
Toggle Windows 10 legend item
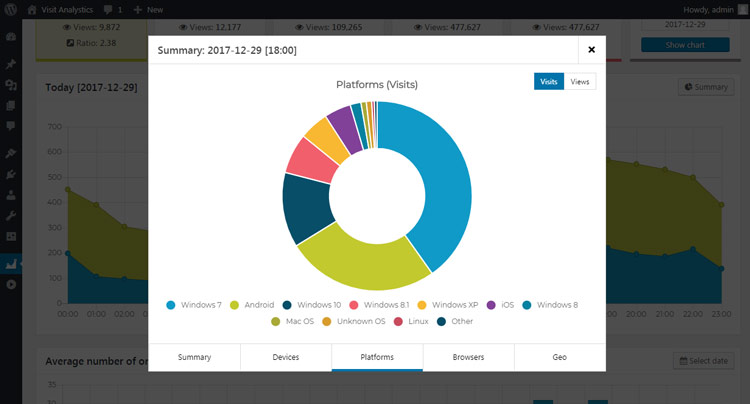click(312, 305)
